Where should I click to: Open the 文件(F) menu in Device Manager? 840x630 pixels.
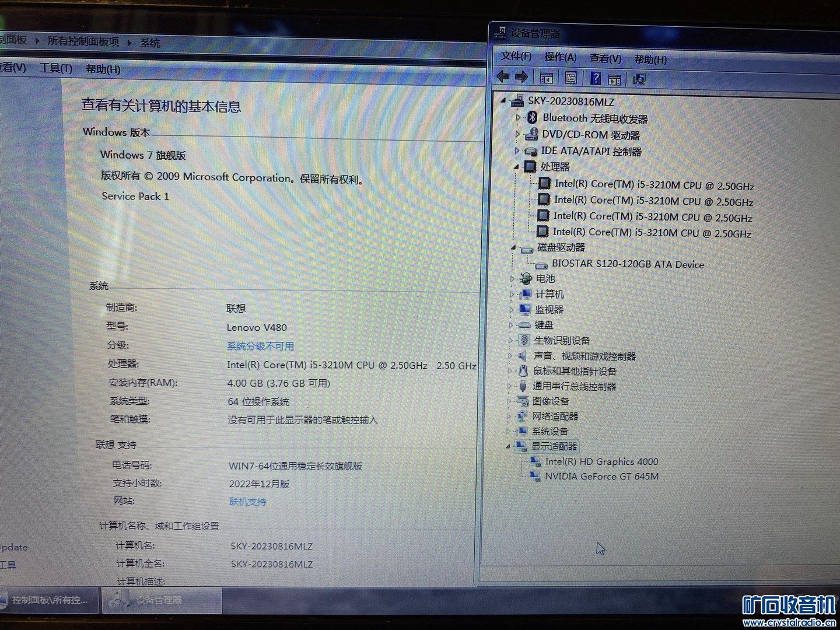(516, 56)
